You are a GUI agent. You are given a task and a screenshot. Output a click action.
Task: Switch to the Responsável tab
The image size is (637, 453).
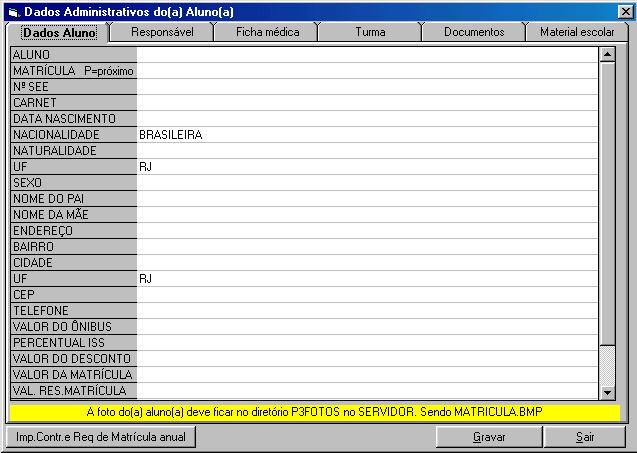[x=162, y=32]
